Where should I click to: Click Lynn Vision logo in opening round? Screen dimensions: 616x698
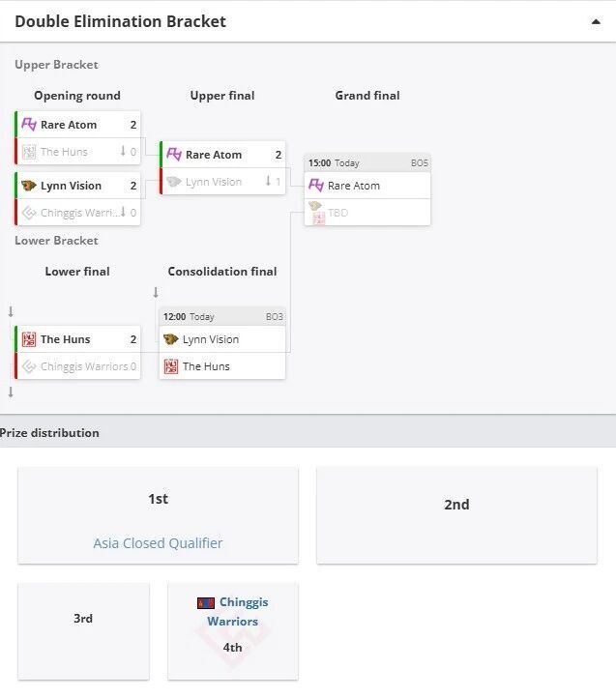(x=29, y=186)
